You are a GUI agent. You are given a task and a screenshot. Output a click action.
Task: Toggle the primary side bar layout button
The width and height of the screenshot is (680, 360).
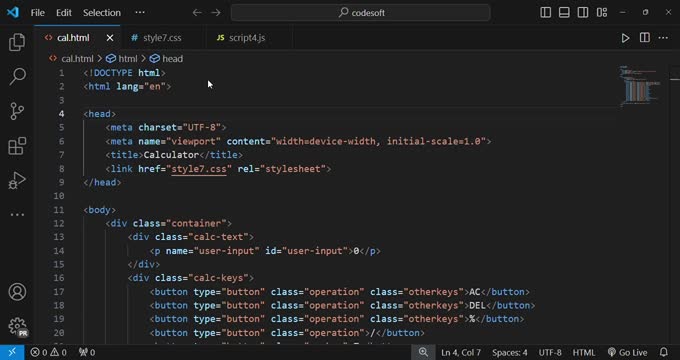click(x=546, y=13)
